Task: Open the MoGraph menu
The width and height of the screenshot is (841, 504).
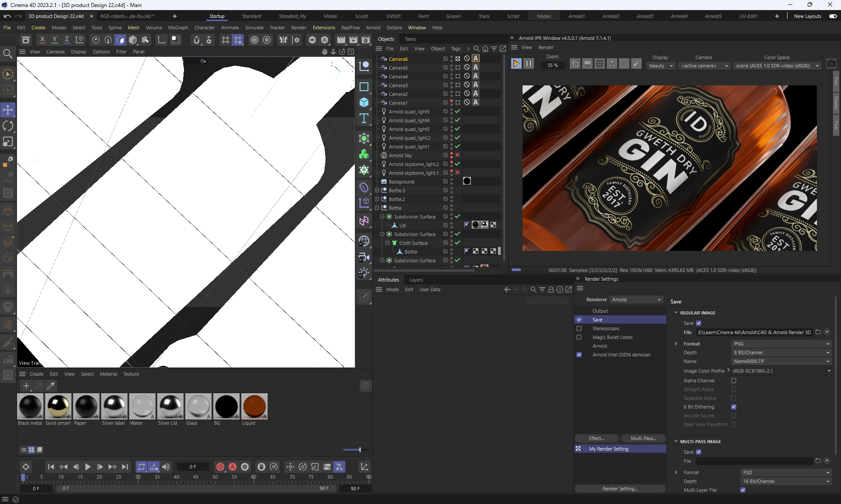Action: (178, 28)
